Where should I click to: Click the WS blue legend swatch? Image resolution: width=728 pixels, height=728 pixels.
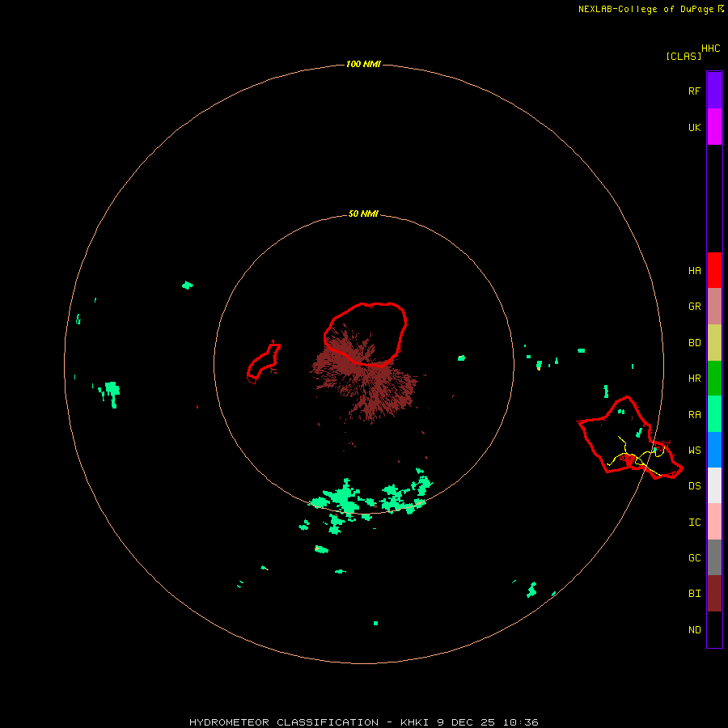point(714,450)
